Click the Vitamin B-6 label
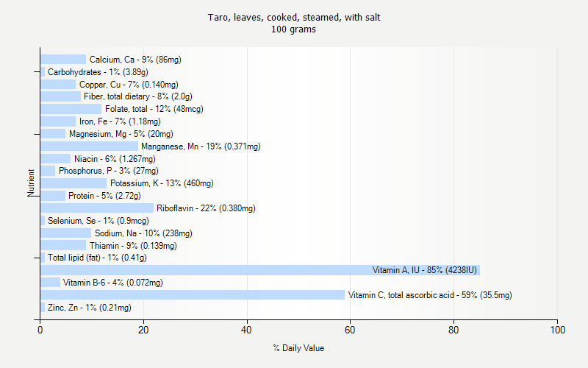Image resolution: width=588 pixels, height=368 pixels. (x=113, y=283)
